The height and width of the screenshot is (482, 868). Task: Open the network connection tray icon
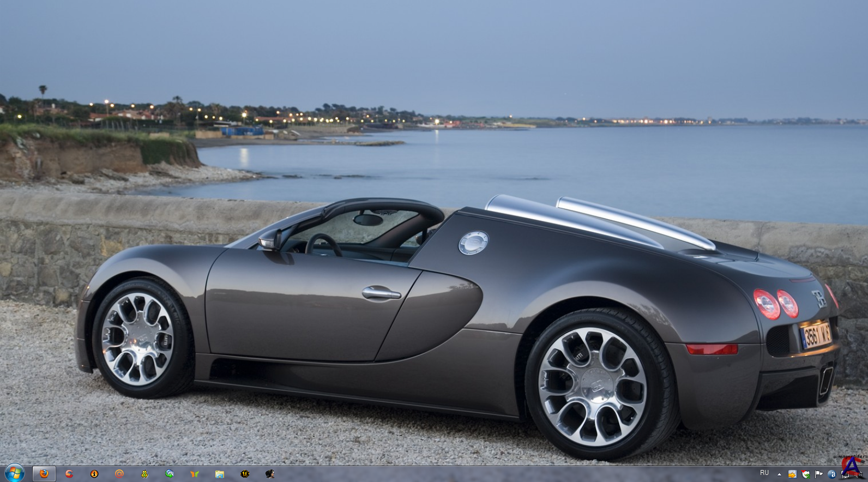[x=845, y=475]
